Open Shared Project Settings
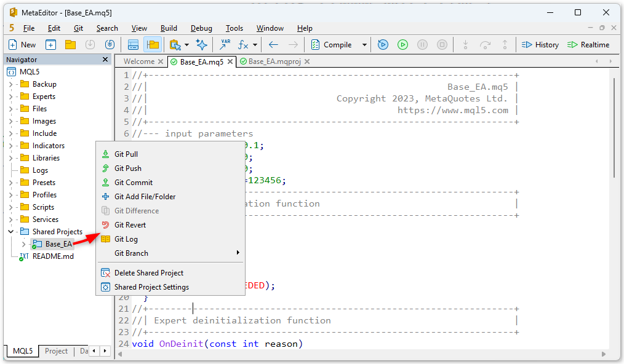Screen dimensions: 624x364 pyautogui.click(x=170, y=287)
